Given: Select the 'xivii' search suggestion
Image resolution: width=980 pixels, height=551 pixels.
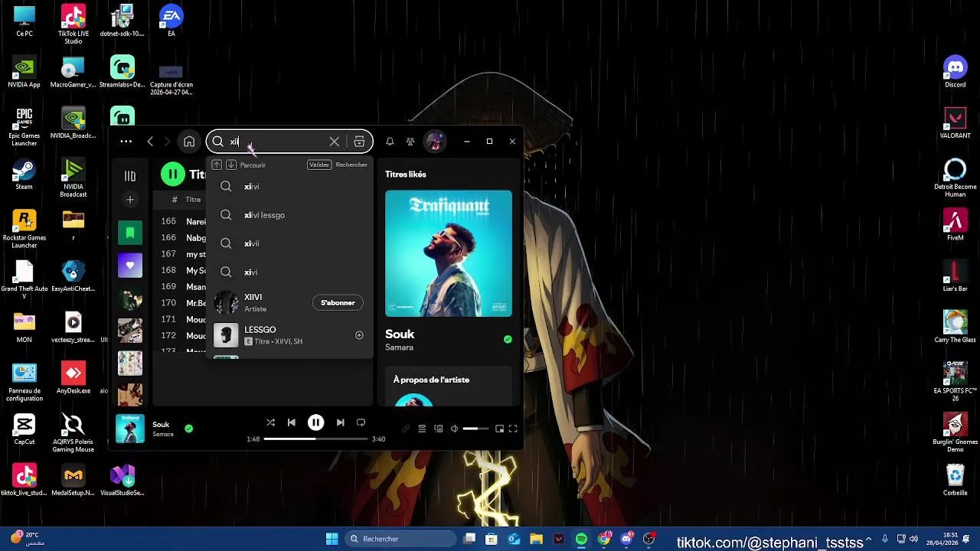Looking at the screenshot, I should coord(289,243).
